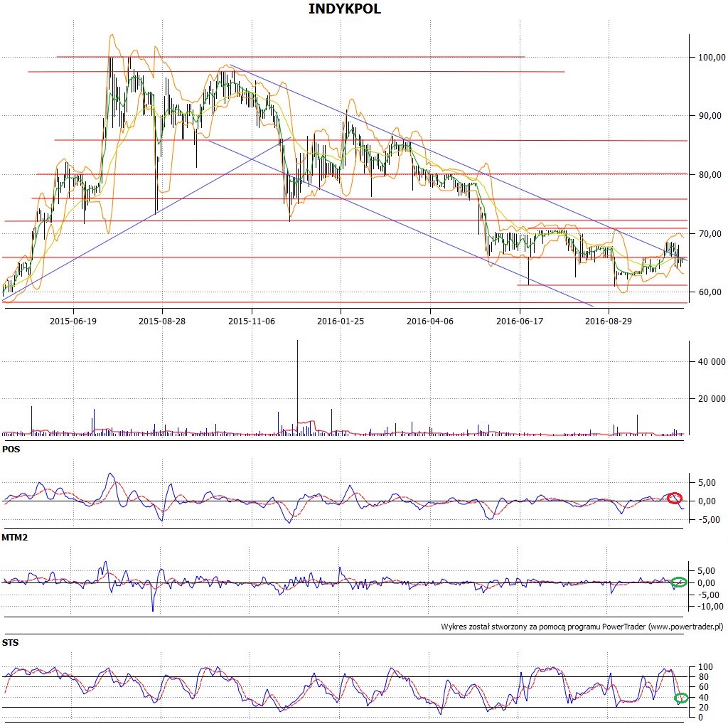Click the 2015-06-19 date label

point(73,321)
